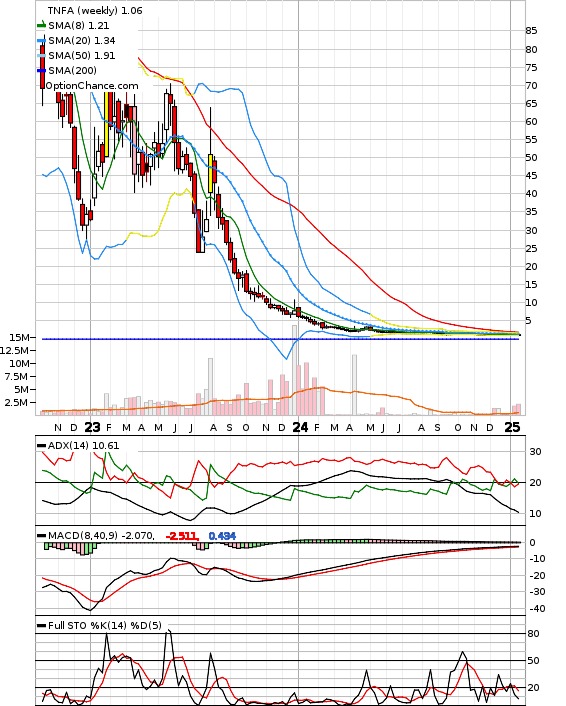The height and width of the screenshot is (706, 566).
Task: Select the bold 23 year marker
Action: 92,427
